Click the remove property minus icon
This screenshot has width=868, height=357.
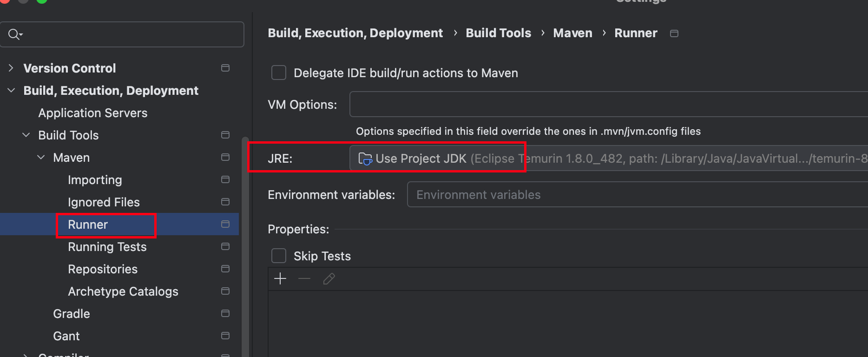[x=304, y=279]
